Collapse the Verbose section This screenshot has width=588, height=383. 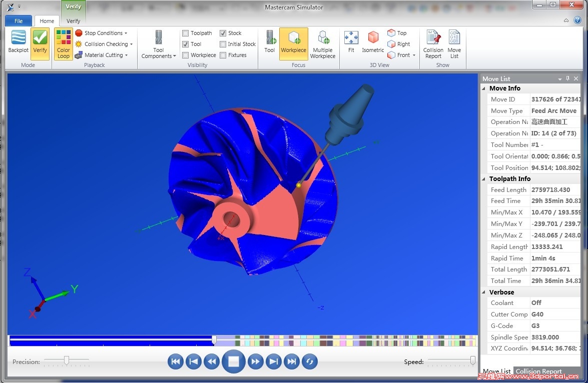(484, 292)
